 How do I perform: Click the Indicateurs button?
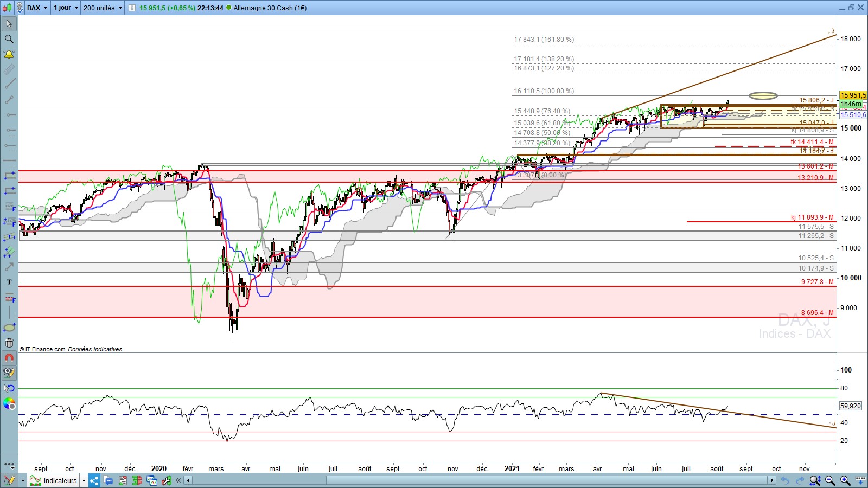coord(54,480)
